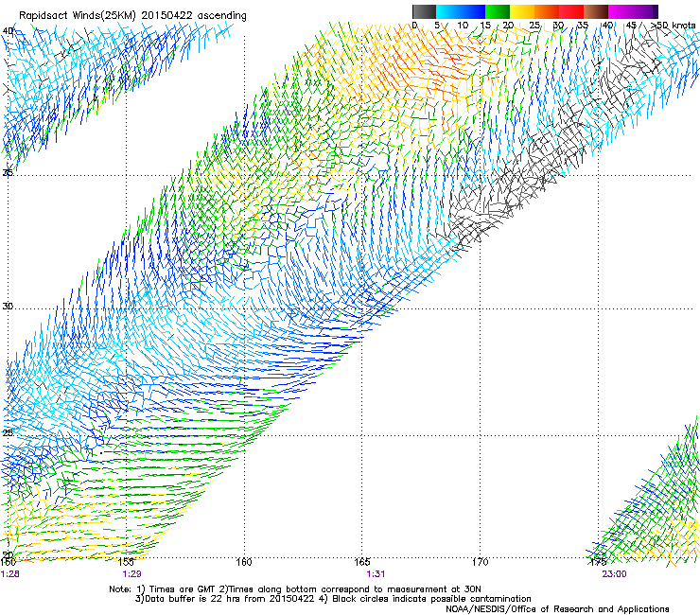Click the note 'Data buffer is 22 hrs'
700x615 pixels.
(x=194, y=599)
